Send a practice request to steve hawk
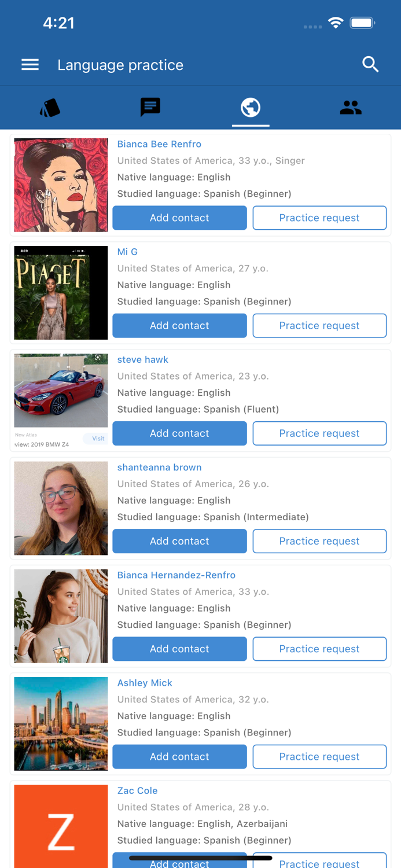 click(319, 433)
